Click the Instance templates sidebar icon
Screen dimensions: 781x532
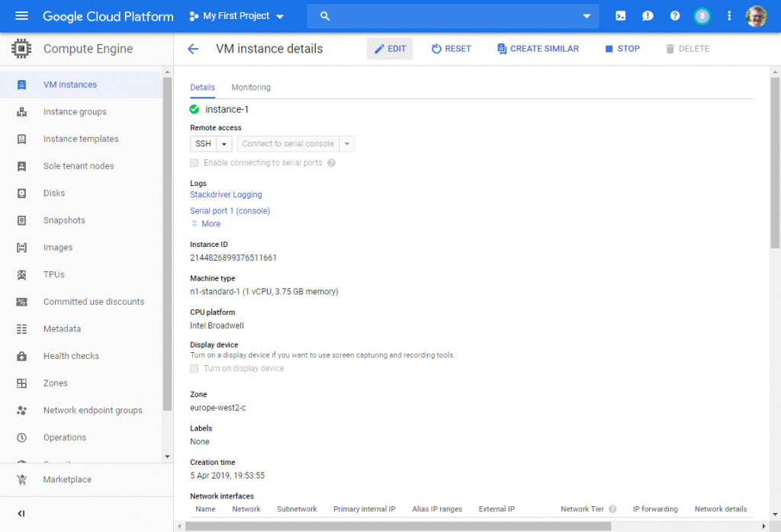coord(21,139)
